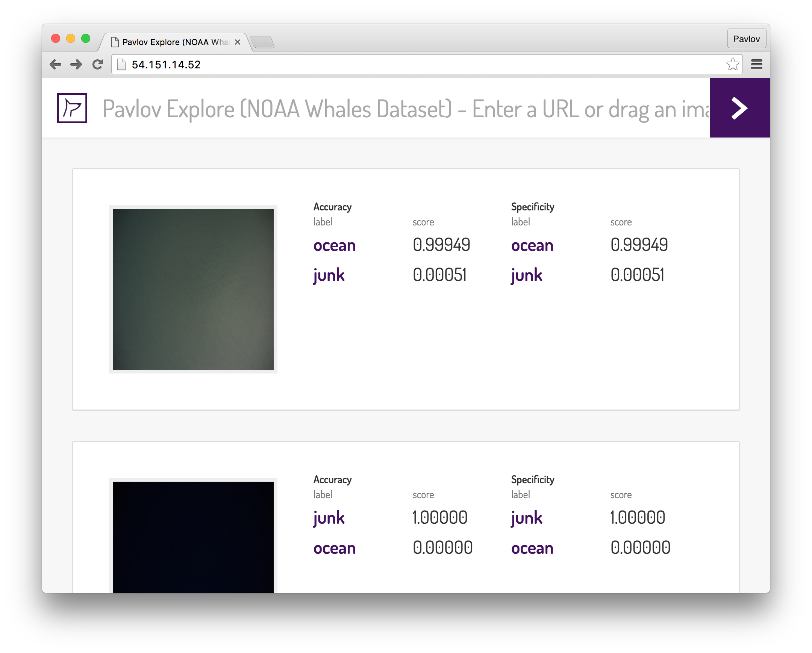812x653 pixels.
Task: Reload the page with refresh icon
Action: (x=97, y=65)
